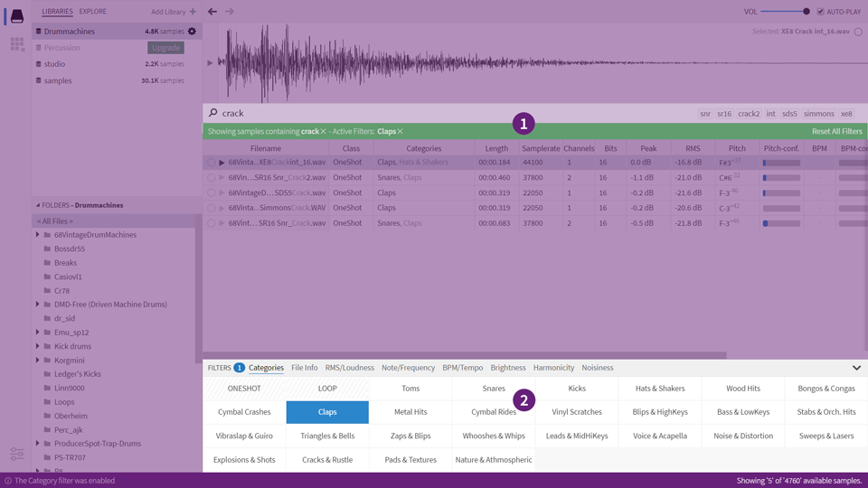This screenshot has width=868, height=488.
Task: Expand the Kick drums folder
Action: point(38,346)
